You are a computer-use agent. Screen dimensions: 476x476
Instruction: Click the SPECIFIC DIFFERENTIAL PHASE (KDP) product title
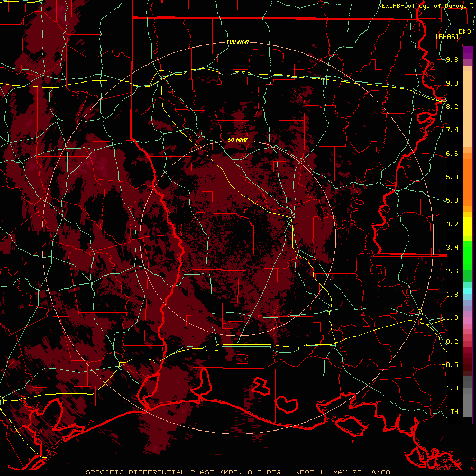(x=163, y=472)
